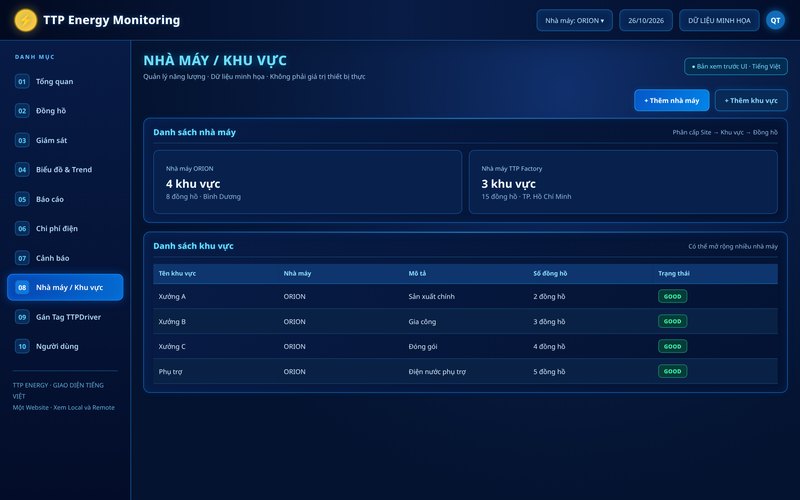Click the GOOD badge for Phụ trợ
This screenshot has width=800, height=500.
tap(672, 371)
